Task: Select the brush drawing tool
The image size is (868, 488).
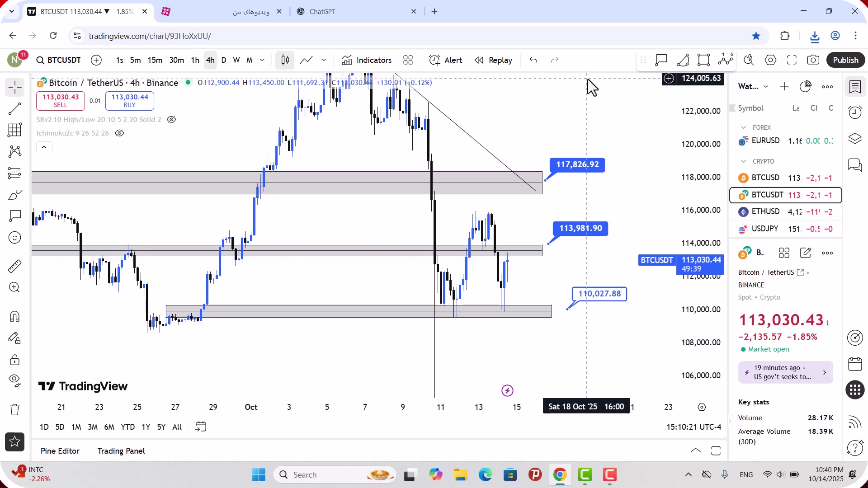Action: tap(14, 195)
